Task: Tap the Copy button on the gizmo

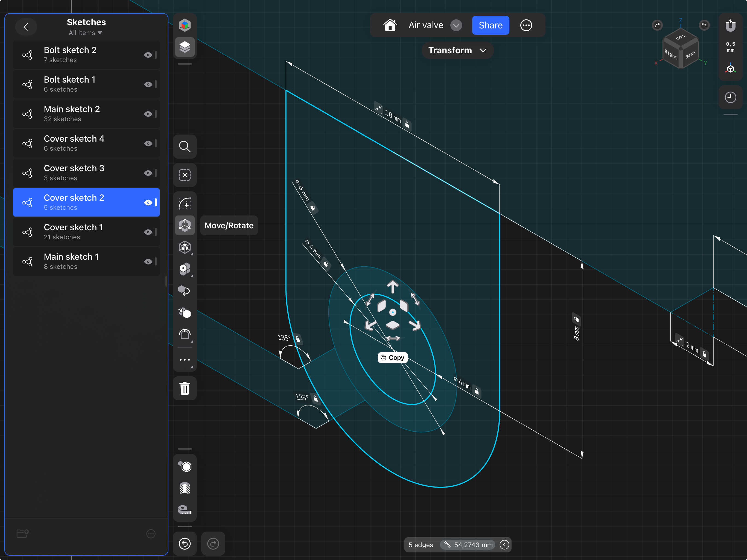Action: click(x=392, y=357)
